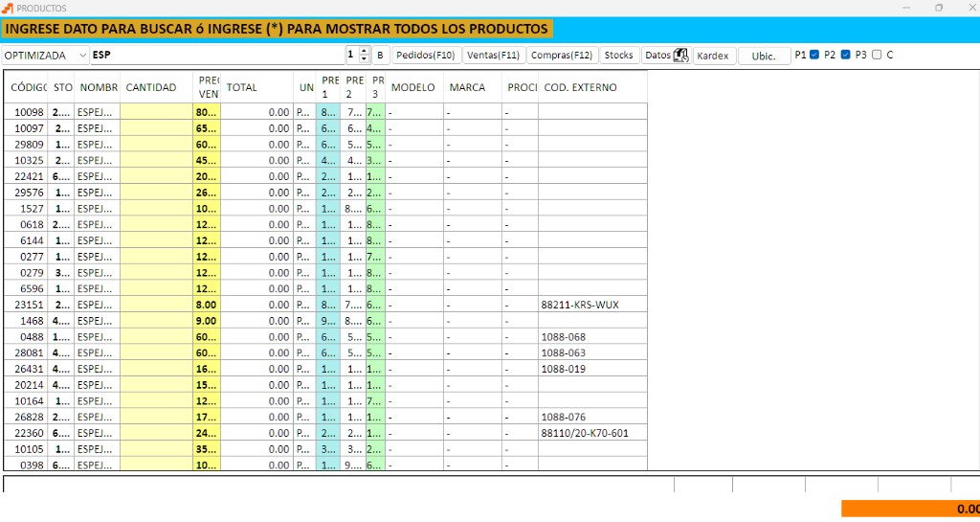
Task: Open the Kardex button
Action: pos(714,56)
